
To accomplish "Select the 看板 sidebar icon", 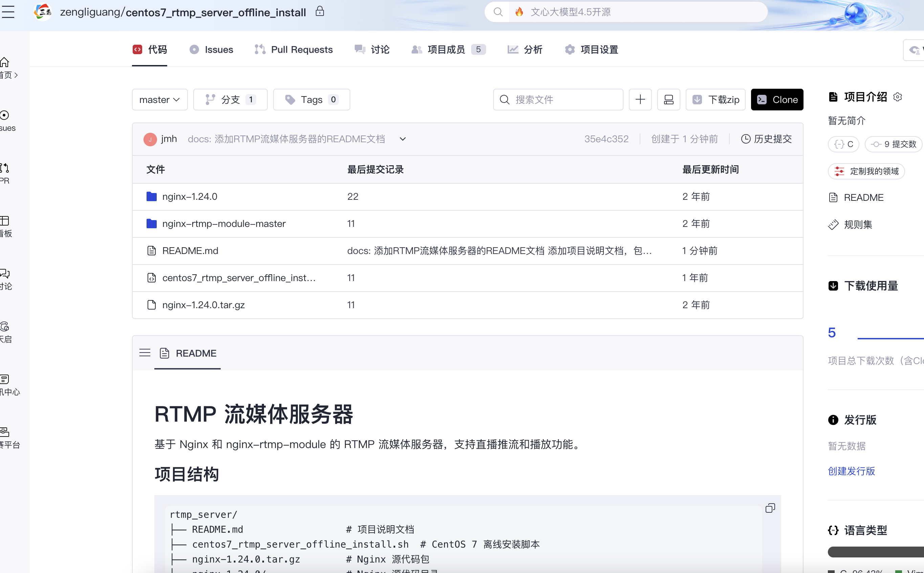I will (x=4, y=221).
